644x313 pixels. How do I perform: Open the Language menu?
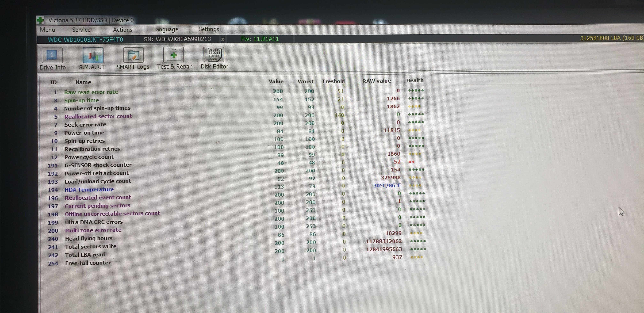coord(165,29)
